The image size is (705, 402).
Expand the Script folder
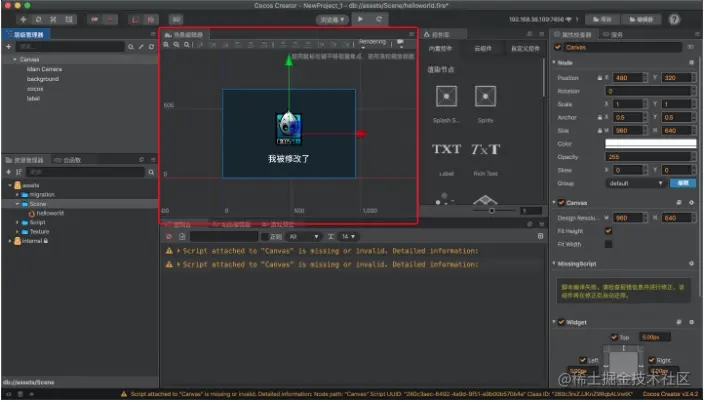pyautogui.click(x=18, y=223)
